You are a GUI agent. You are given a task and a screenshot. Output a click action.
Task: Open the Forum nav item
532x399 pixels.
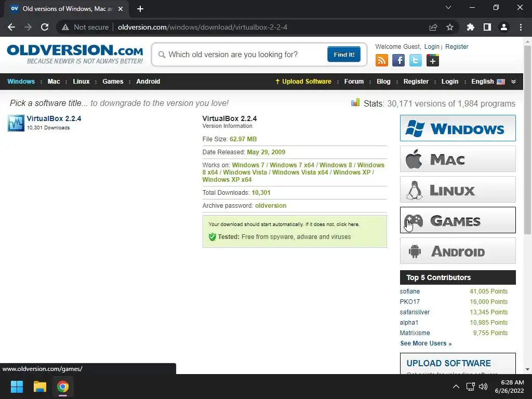tap(354, 82)
